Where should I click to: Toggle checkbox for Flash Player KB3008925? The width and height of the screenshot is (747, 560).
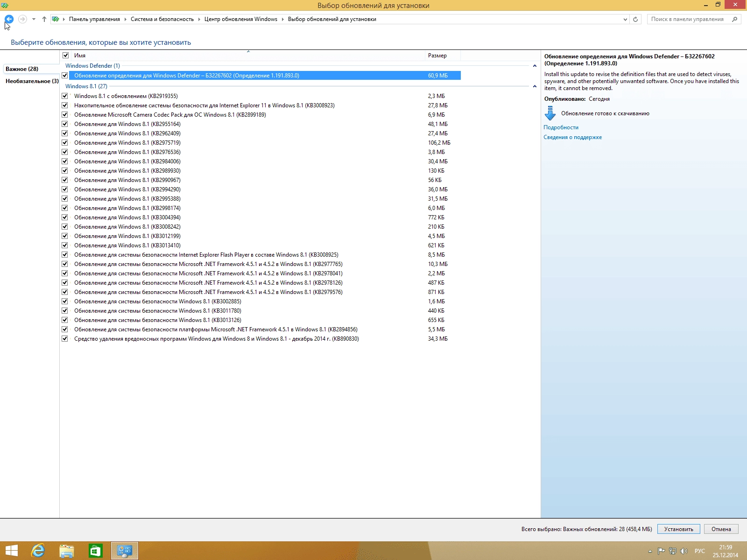[65, 254]
